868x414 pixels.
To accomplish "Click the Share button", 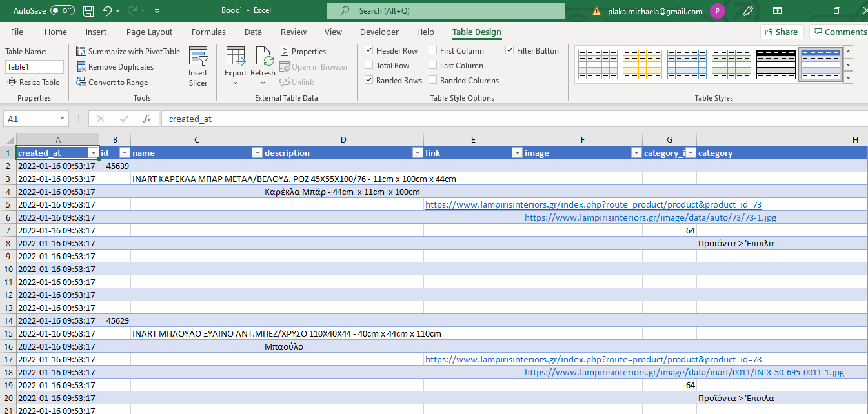I will (781, 32).
